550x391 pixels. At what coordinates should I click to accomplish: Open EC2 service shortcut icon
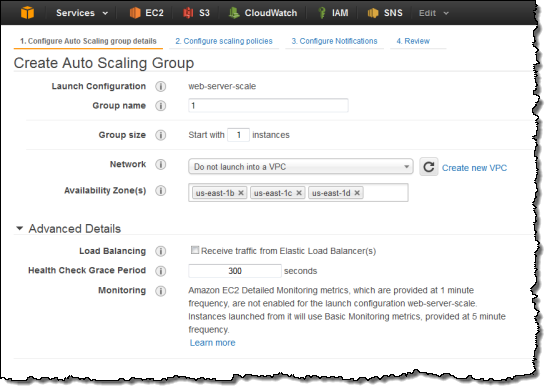[135, 13]
